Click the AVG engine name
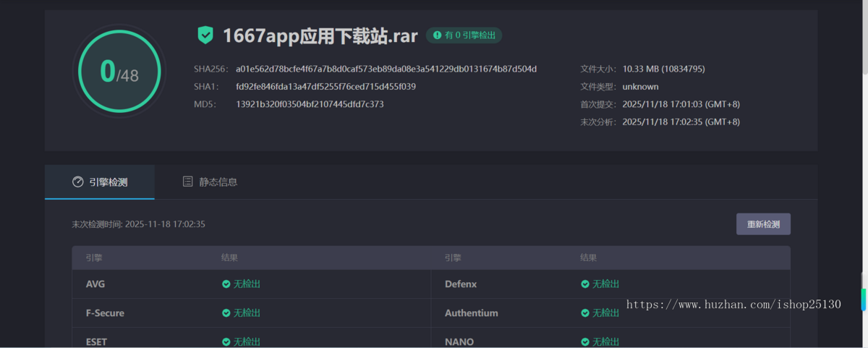868x348 pixels. click(95, 284)
